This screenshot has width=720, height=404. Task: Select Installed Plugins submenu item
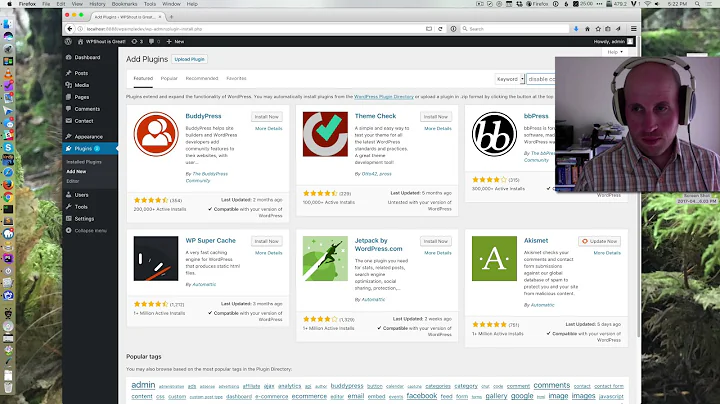pos(84,162)
